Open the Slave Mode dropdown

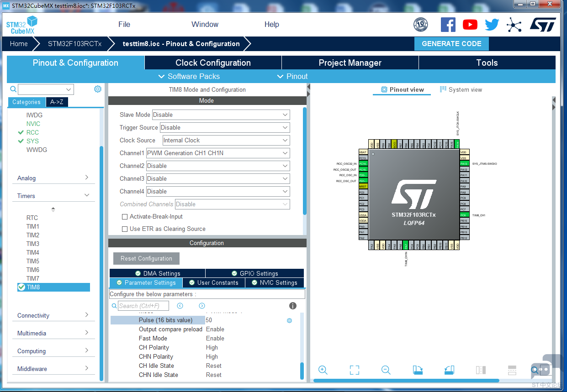pyautogui.click(x=221, y=115)
